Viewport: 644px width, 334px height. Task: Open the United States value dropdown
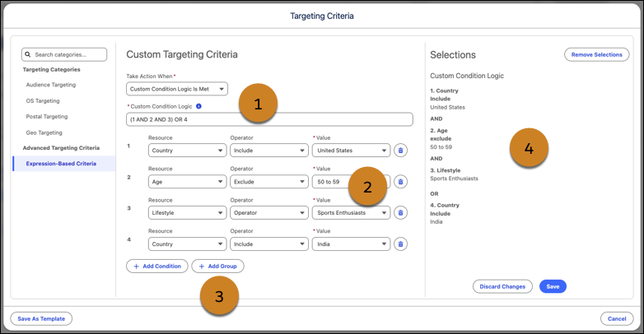click(351, 151)
